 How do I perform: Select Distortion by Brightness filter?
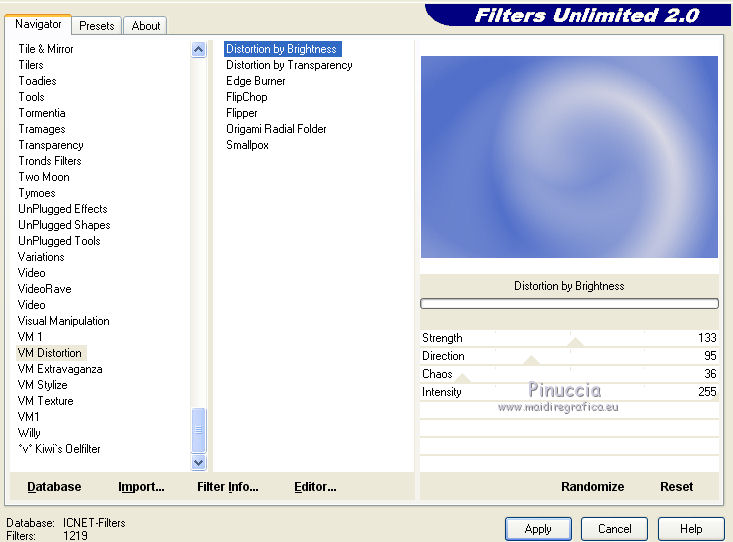pos(281,49)
